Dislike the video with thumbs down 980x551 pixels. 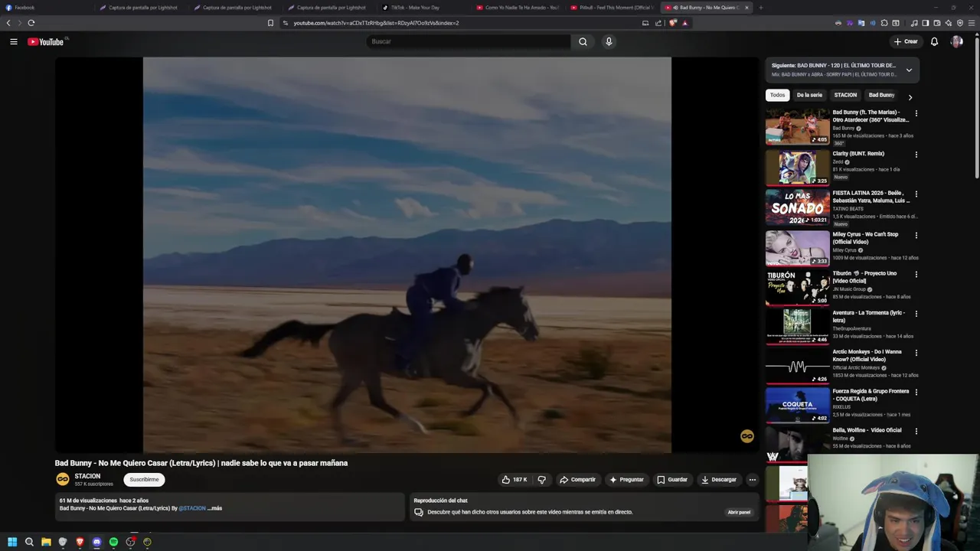pyautogui.click(x=541, y=480)
